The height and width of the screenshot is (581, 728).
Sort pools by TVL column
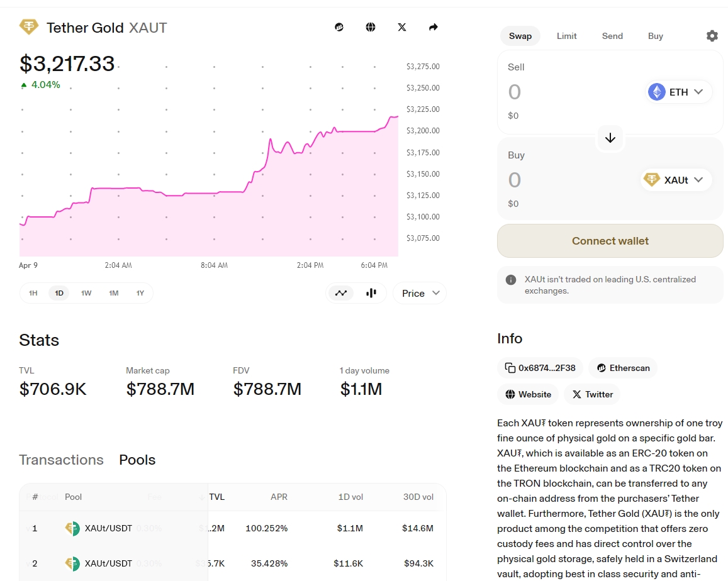pos(217,497)
